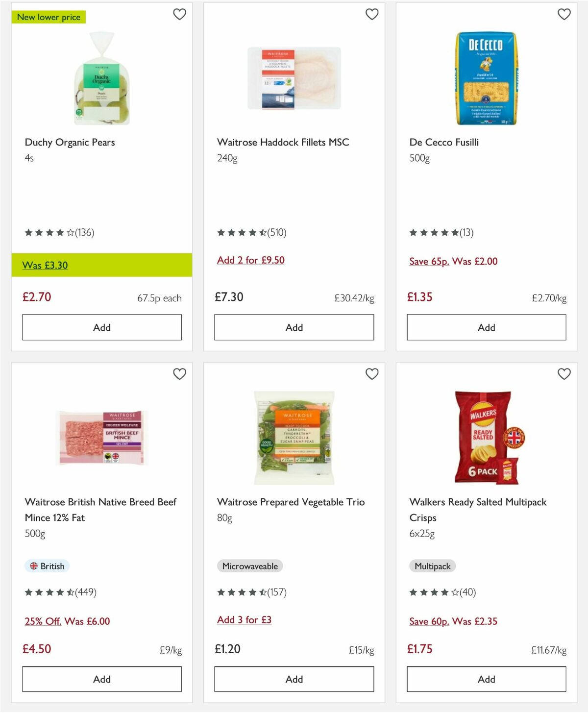The width and height of the screenshot is (588, 713).
Task: Click the star rating for De Cecco Fusilli
Action: pyautogui.click(x=434, y=233)
